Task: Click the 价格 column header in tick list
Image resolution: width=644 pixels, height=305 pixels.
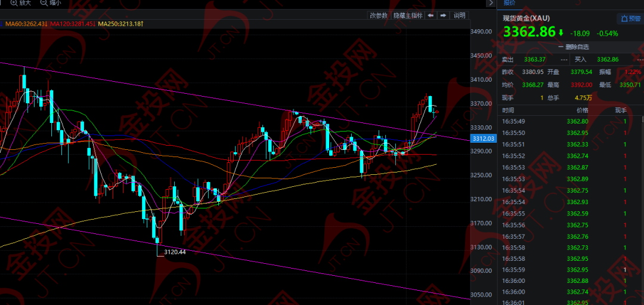Action: point(583,110)
